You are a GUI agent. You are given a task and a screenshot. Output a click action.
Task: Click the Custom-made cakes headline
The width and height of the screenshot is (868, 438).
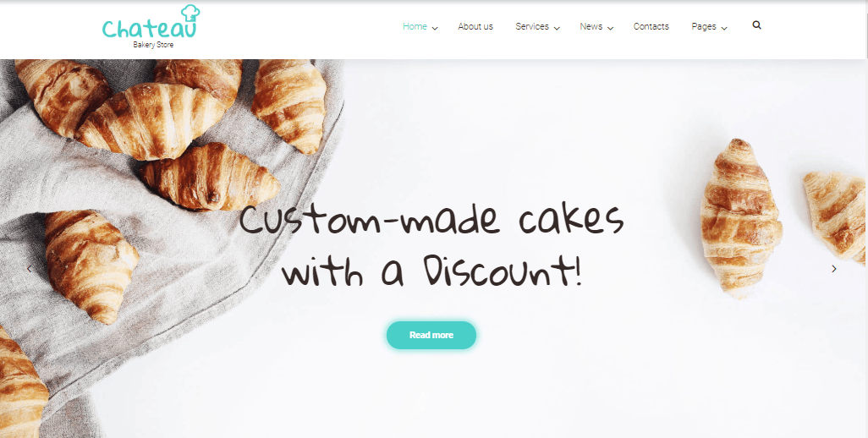[431, 246]
